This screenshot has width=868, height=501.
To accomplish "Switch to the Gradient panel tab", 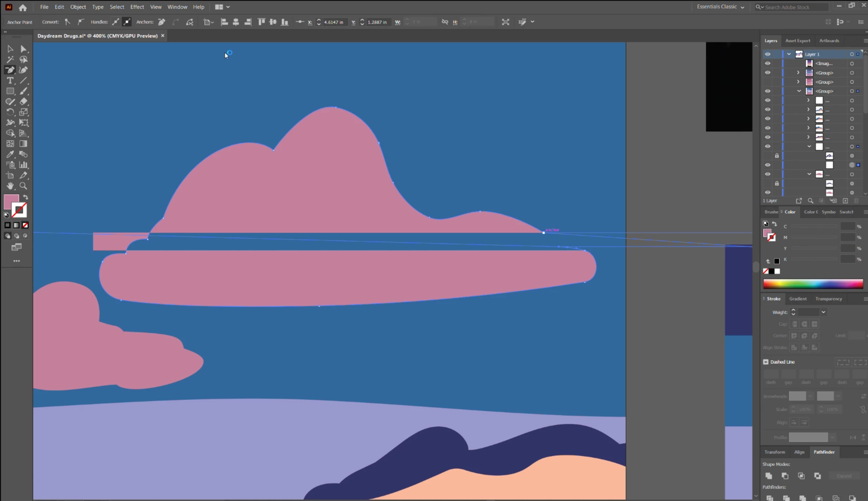I will pyautogui.click(x=798, y=299).
